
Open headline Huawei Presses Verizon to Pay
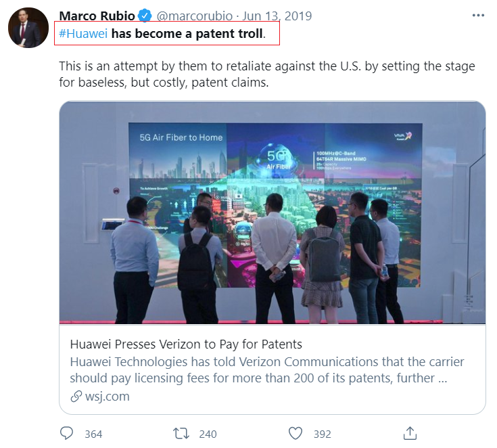(186, 344)
